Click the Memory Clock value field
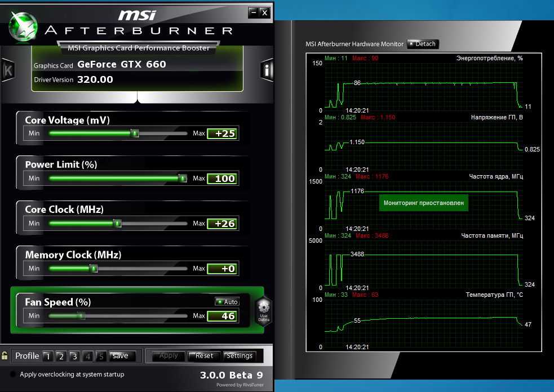The height and width of the screenshot is (392, 554). (223, 269)
